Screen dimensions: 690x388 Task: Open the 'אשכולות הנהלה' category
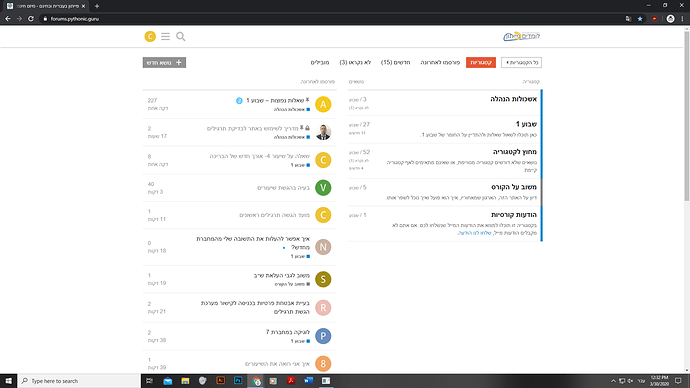[x=514, y=99]
